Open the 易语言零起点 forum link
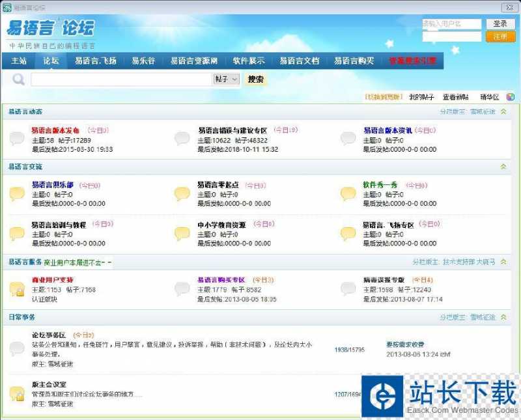 point(218,185)
